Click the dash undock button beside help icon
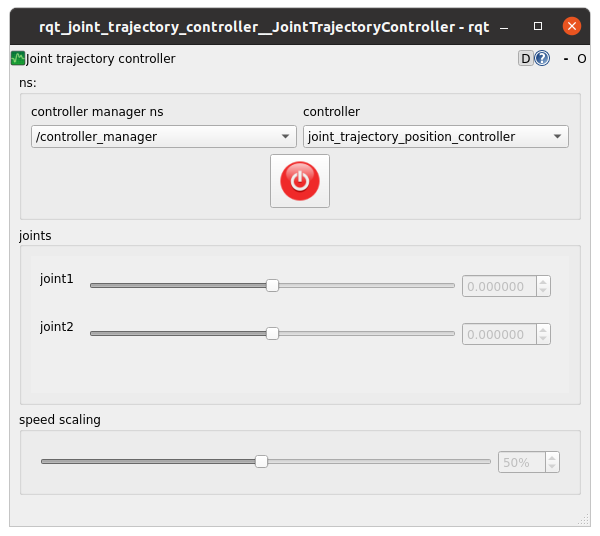600x536 pixels. [566, 59]
